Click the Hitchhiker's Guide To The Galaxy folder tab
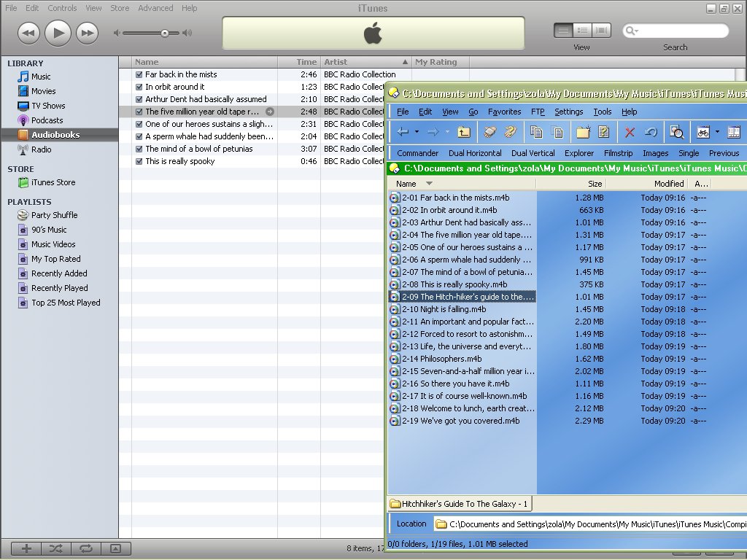The image size is (747, 560). pyautogui.click(x=460, y=503)
